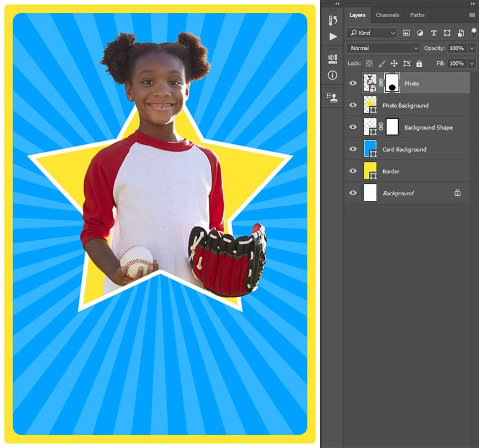Screen dimensions: 479x448
Task: Hide the Border layer
Action: [353, 171]
